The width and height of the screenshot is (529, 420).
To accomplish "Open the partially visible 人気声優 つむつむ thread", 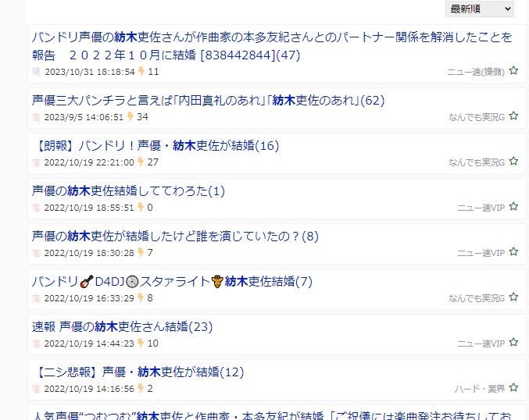I will pyautogui.click(x=272, y=415).
